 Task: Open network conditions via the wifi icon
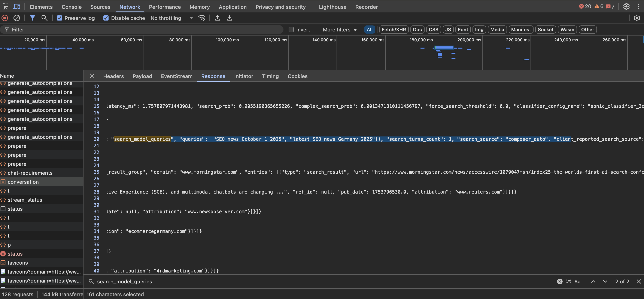click(201, 18)
